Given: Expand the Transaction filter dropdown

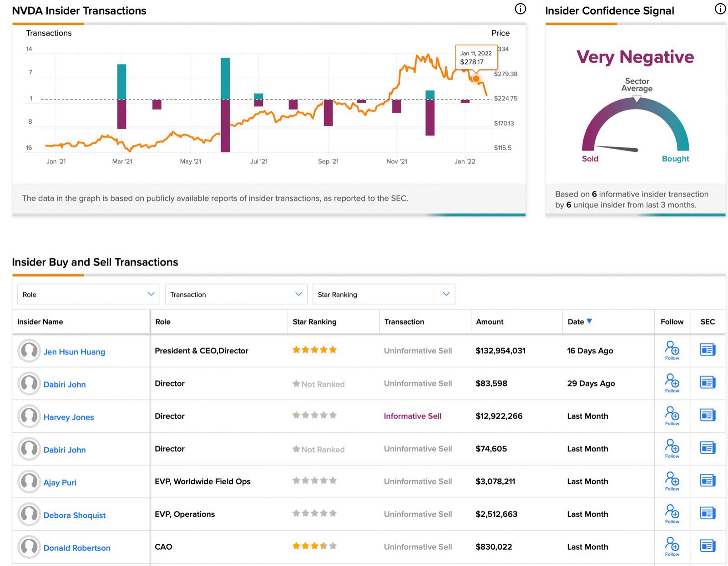Looking at the screenshot, I should (x=236, y=294).
